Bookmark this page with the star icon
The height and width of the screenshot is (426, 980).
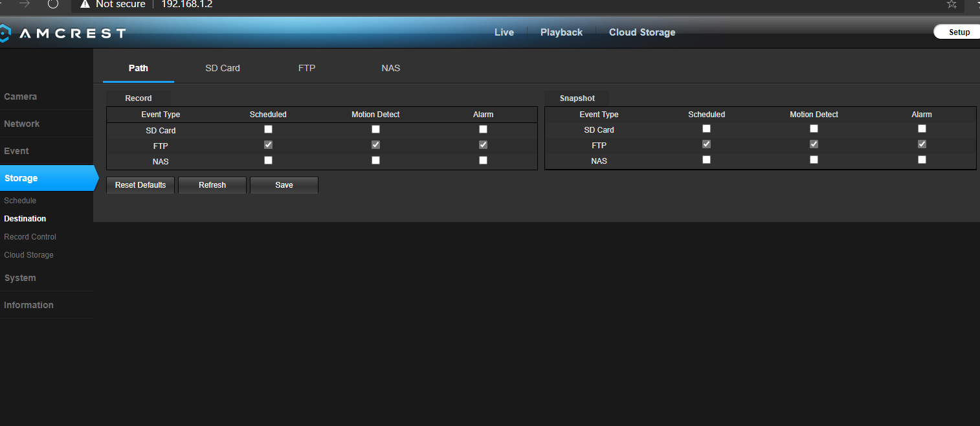[952, 4]
